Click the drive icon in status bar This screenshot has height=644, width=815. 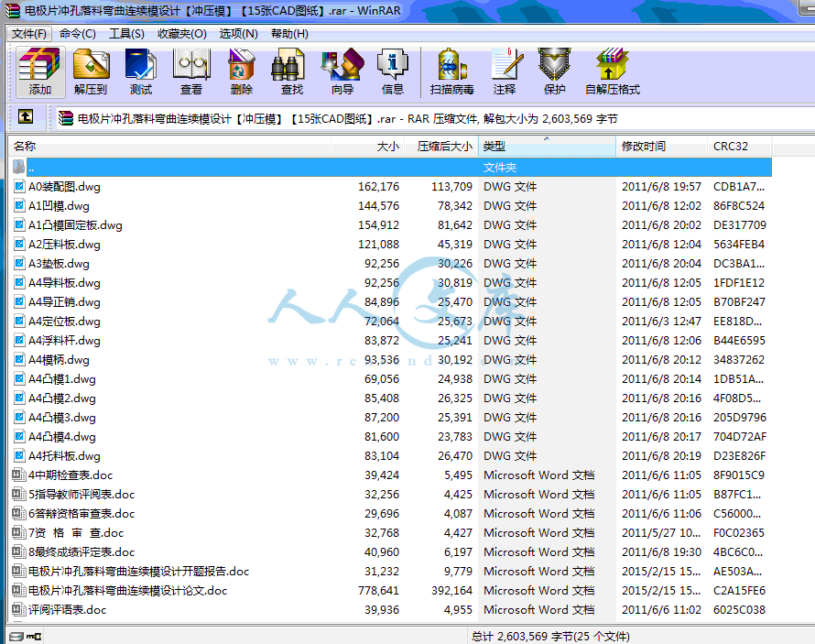[16, 636]
